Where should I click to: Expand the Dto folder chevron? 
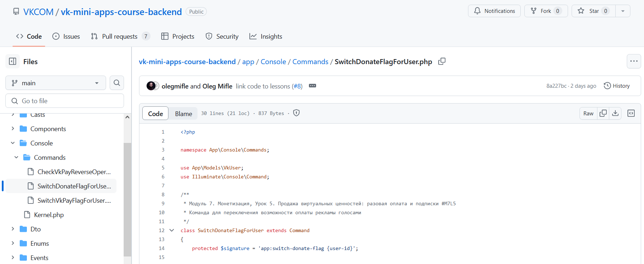(x=13, y=229)
